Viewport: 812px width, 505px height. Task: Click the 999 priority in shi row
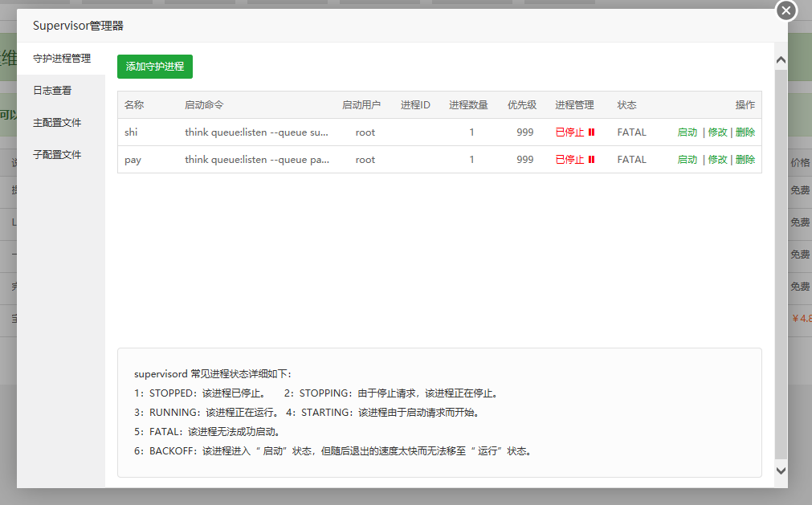tap(524, 132)
